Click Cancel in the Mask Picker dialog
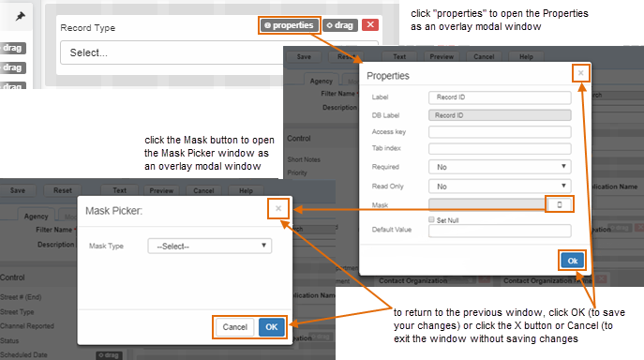Image resolution: width=644 pixels, height=360 pixels. (x=235, y=327)
